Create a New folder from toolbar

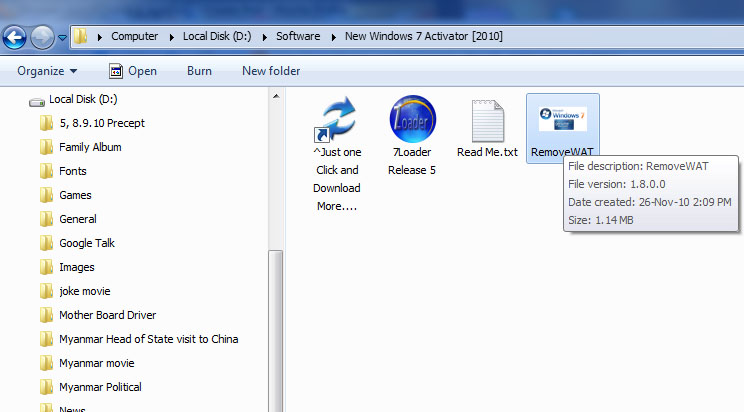pyautogui.click(x=271, y=71)
